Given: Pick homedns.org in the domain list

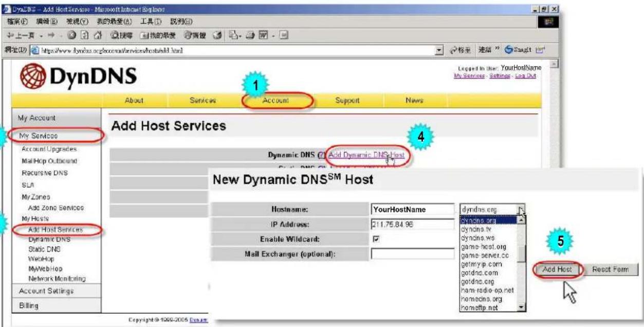Looking at the screenshot, I should [482, 299].
